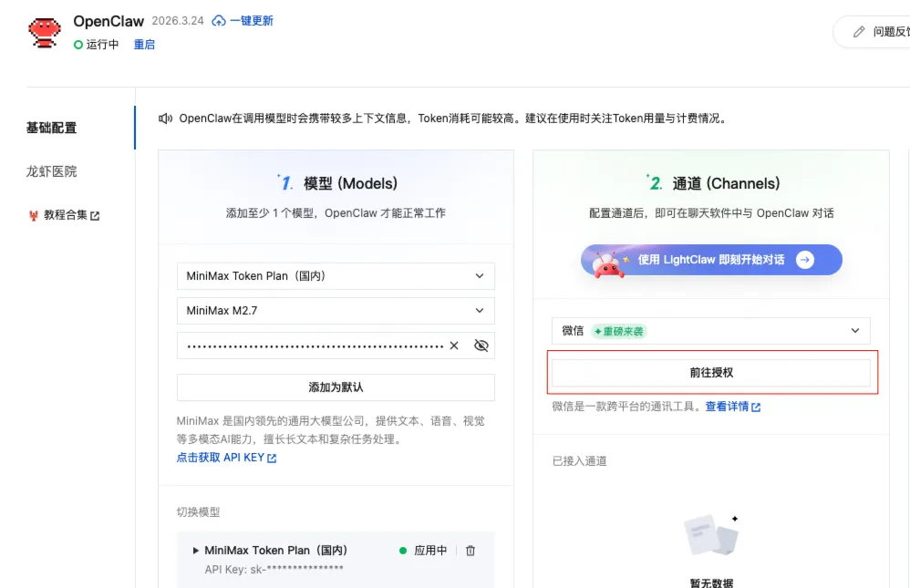Click the 使用 LightClaw 即刻开始对话 banner
Screen dimensions: 910x588
pyautogui.click(x=711, y=260)
